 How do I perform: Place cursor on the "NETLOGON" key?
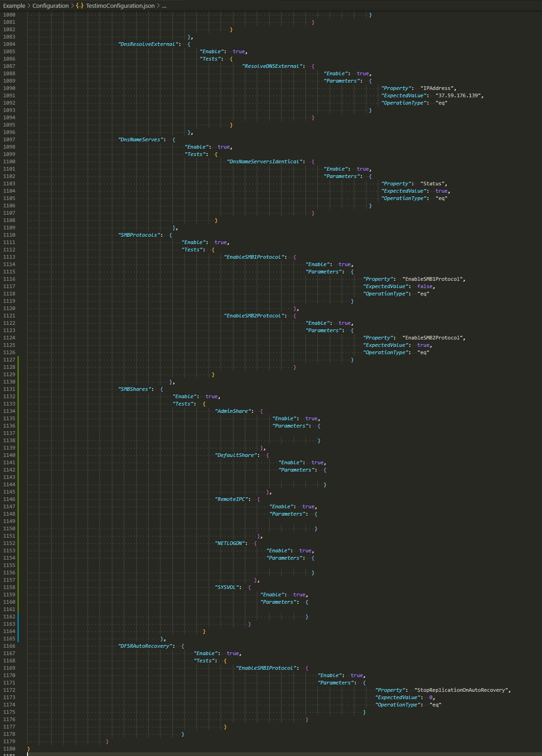[230, 543]
